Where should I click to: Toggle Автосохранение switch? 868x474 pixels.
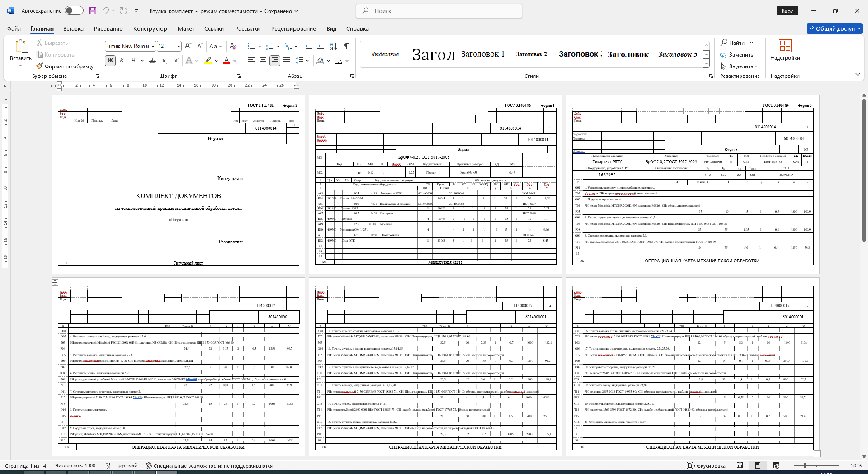coord(74,11)
